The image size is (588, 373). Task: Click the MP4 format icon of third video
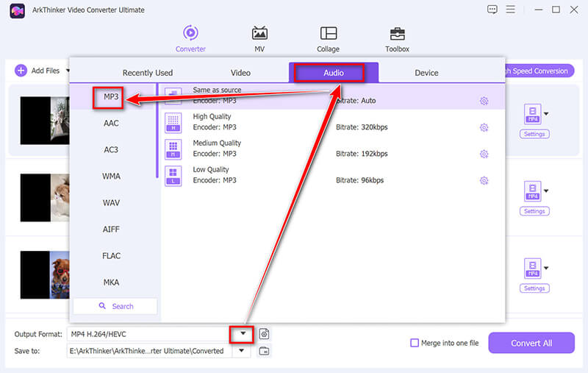click(532, 268)
